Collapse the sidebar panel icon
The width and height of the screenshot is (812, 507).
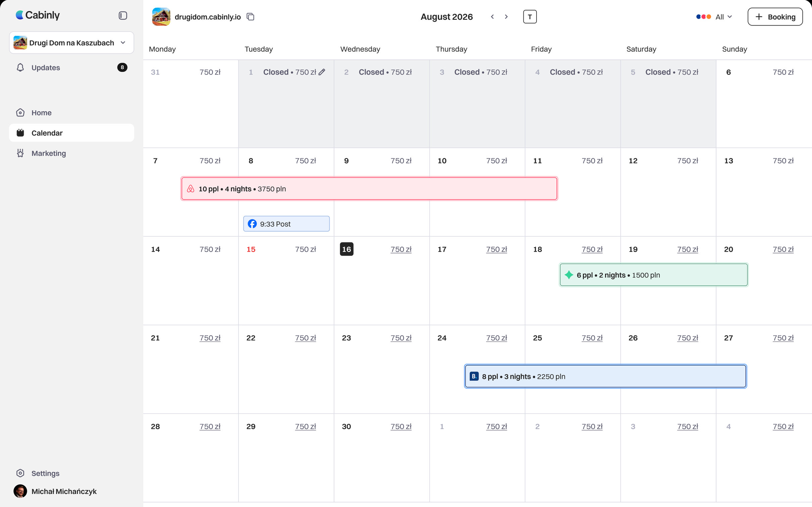123,15
